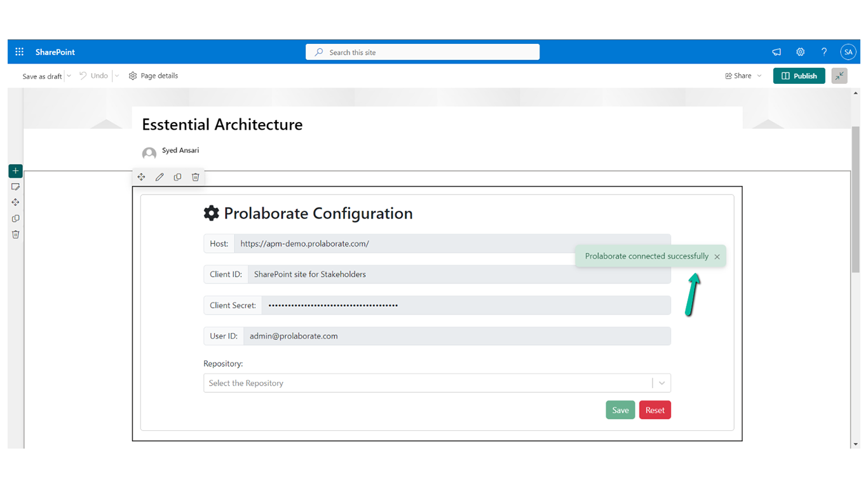Screen dimensions: 868x488
Task: Delete web part using toolbar trash icon
Action: (x=196, y=177)
